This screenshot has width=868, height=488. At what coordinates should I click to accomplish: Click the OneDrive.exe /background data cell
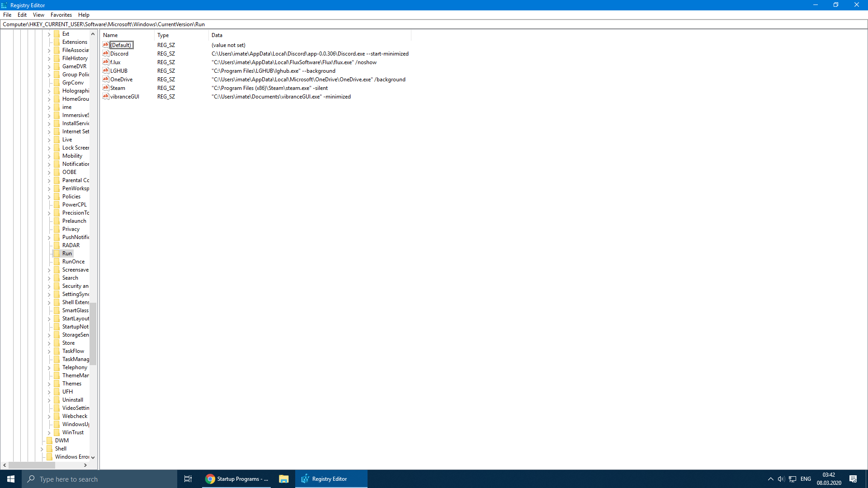(x=308, y=80)
